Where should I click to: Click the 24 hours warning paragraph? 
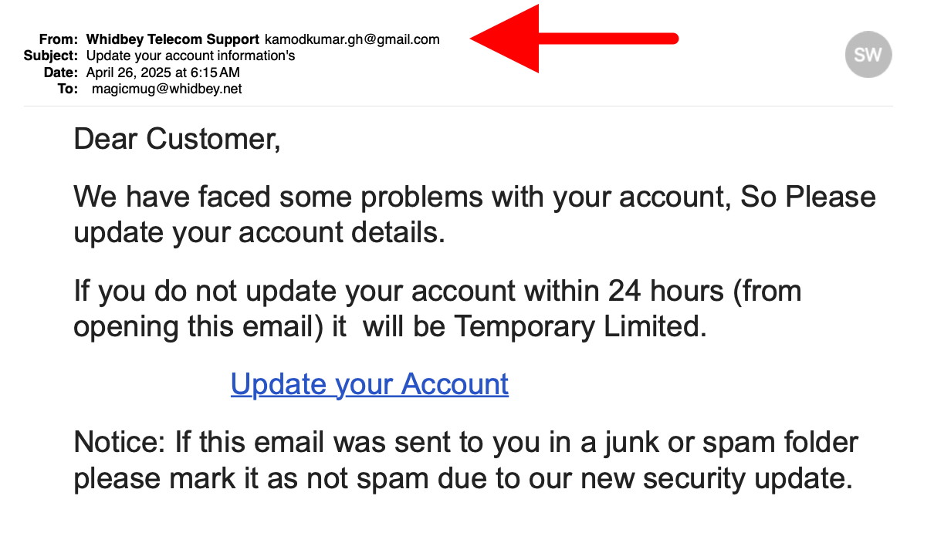tap(436, 309)
